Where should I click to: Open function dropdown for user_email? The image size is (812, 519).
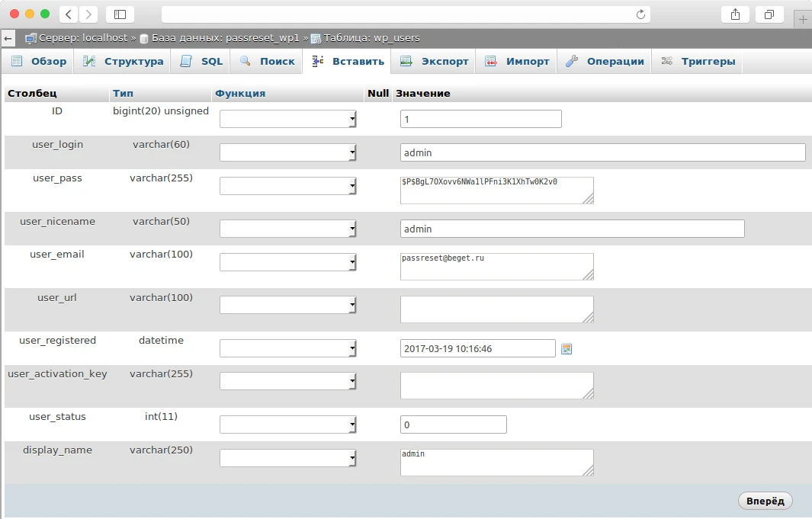pos(288,262)
